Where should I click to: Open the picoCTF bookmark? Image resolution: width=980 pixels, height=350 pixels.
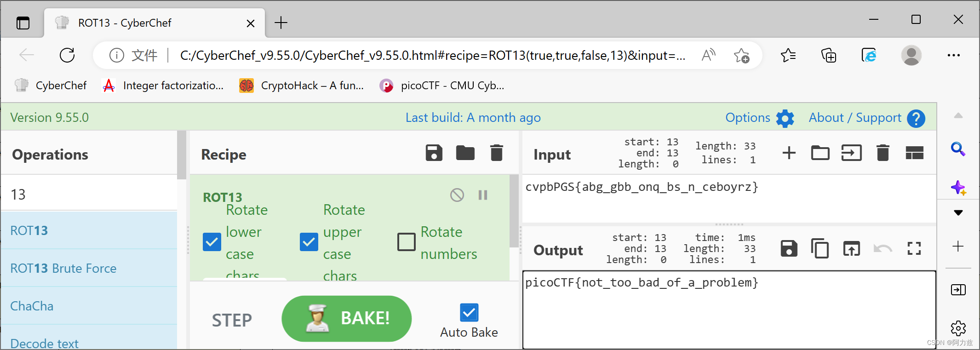[442, 86]
